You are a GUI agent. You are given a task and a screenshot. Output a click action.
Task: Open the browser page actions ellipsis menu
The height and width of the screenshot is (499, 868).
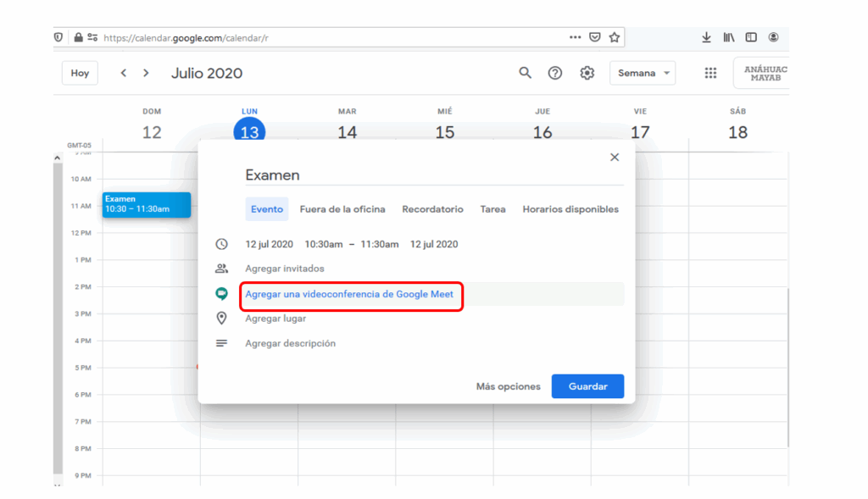coord(575,37)
